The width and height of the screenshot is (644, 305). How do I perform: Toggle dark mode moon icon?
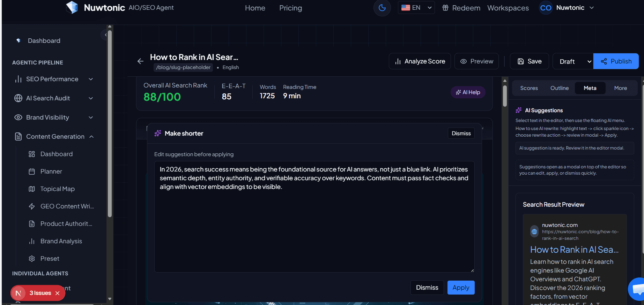click(x=382, y=8)
